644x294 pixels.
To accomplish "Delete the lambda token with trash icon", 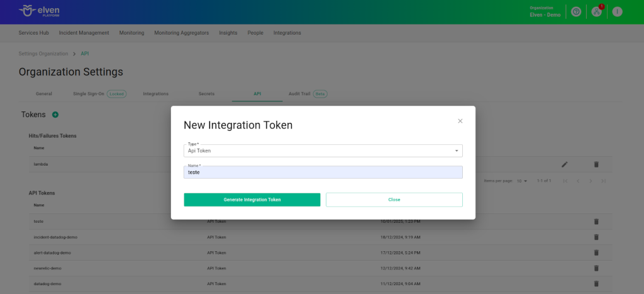I will coord(596,164).
